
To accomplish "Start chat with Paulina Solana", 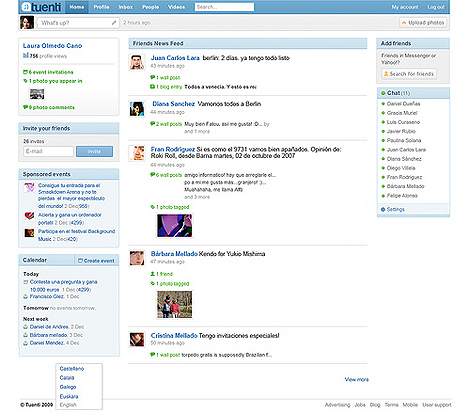I will (404, 140).
